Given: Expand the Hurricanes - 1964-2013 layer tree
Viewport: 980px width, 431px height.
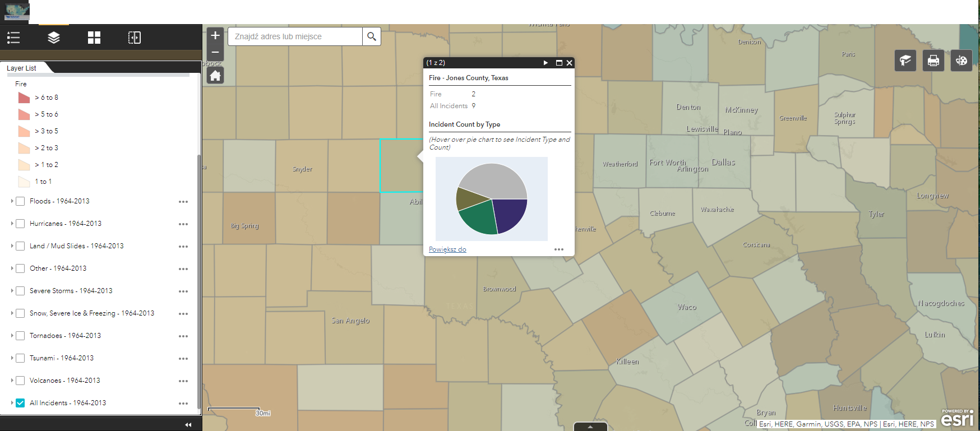Looking at the screenshot, I should coord(12,224).
